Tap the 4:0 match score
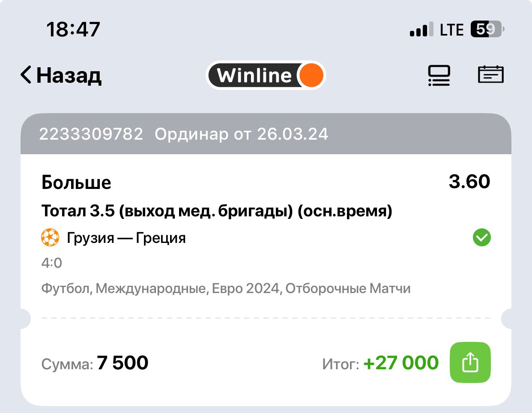 point(52,263)
